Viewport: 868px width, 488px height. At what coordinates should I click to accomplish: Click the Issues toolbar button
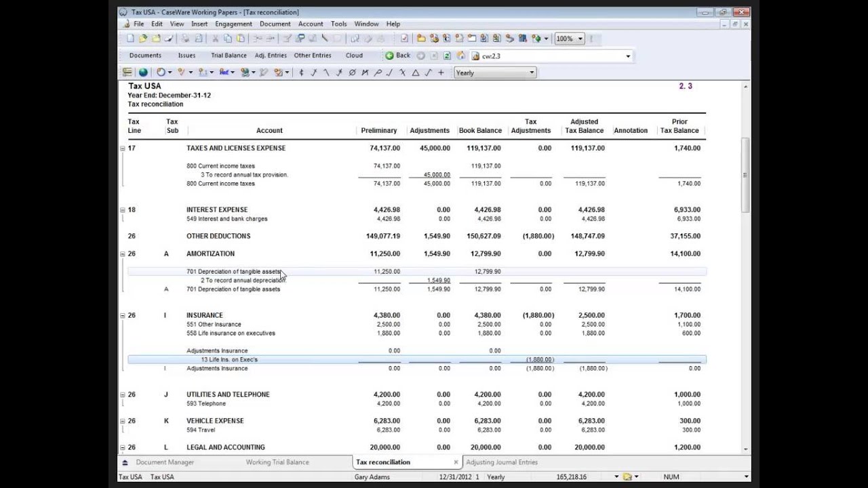(x=186, y=56)
